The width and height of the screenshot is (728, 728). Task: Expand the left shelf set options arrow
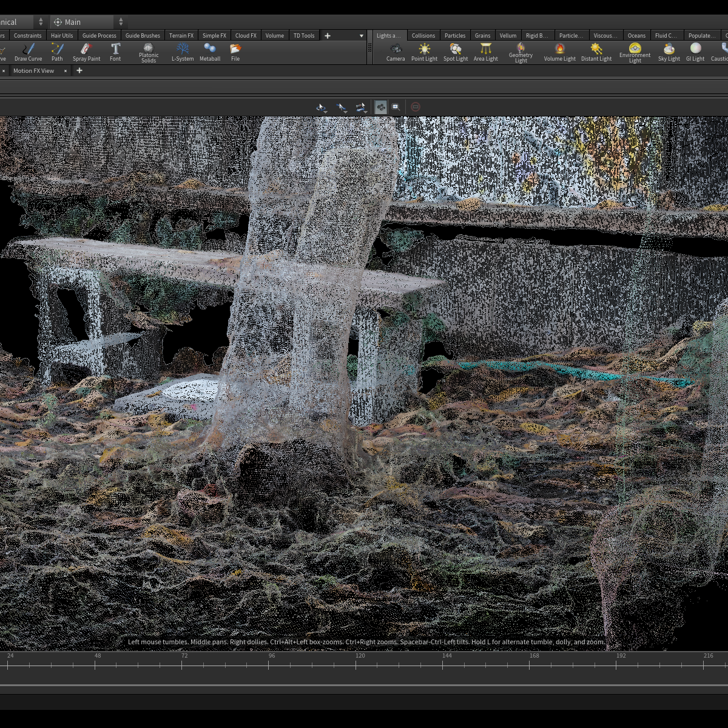pos(362,36)
